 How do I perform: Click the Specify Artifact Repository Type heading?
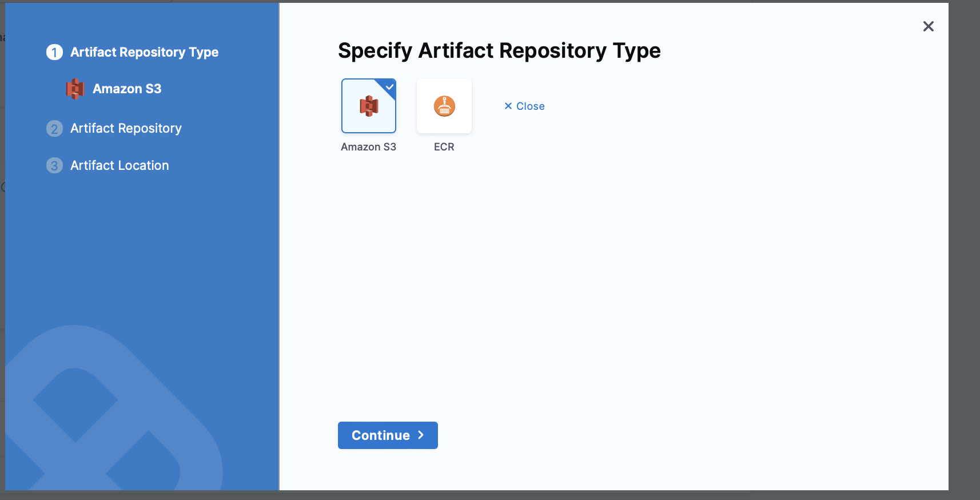coord(499,51)
